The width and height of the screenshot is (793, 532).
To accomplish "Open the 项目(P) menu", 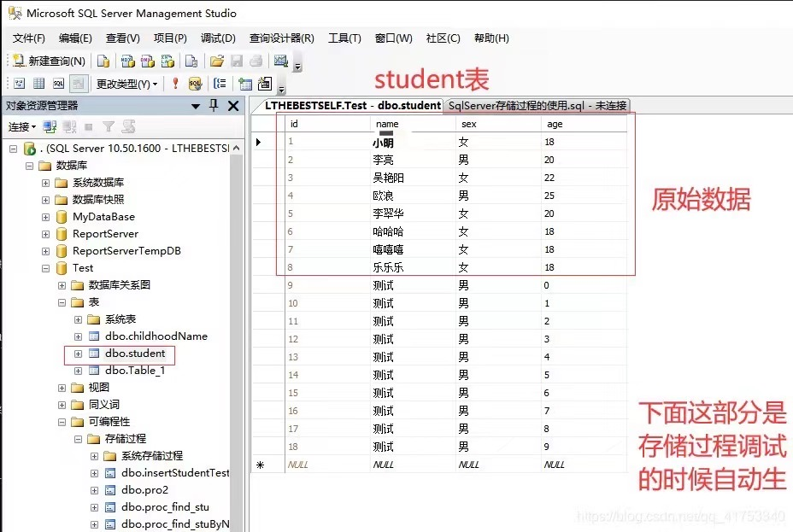I will point(170,38).
